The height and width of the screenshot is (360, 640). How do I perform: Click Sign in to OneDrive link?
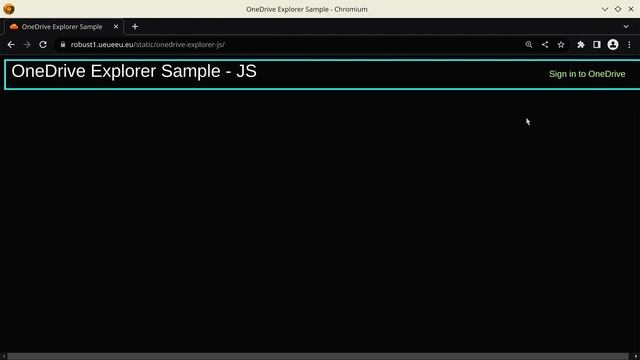coord(587,74)
